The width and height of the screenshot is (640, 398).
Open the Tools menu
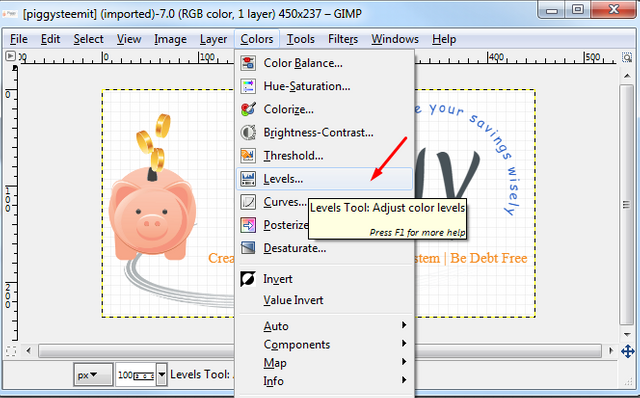[300, 39]
